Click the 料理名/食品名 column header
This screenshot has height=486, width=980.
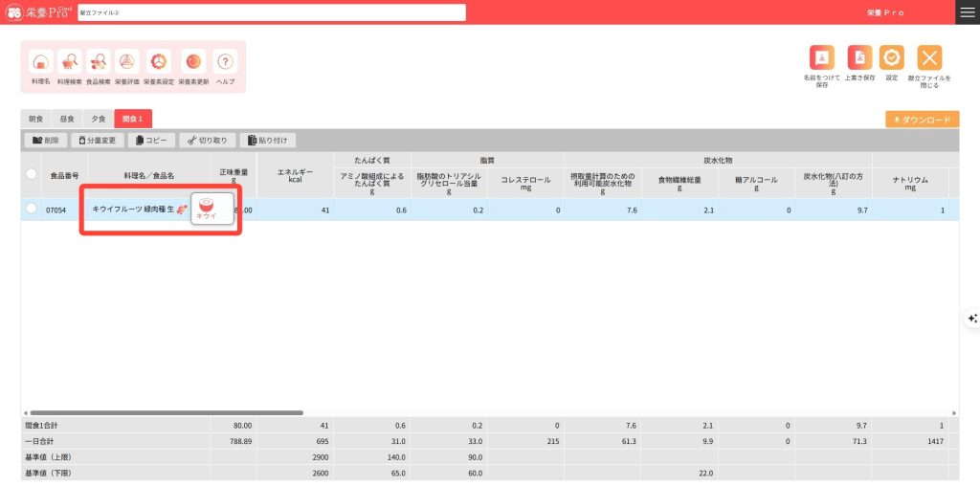[148, 176]
